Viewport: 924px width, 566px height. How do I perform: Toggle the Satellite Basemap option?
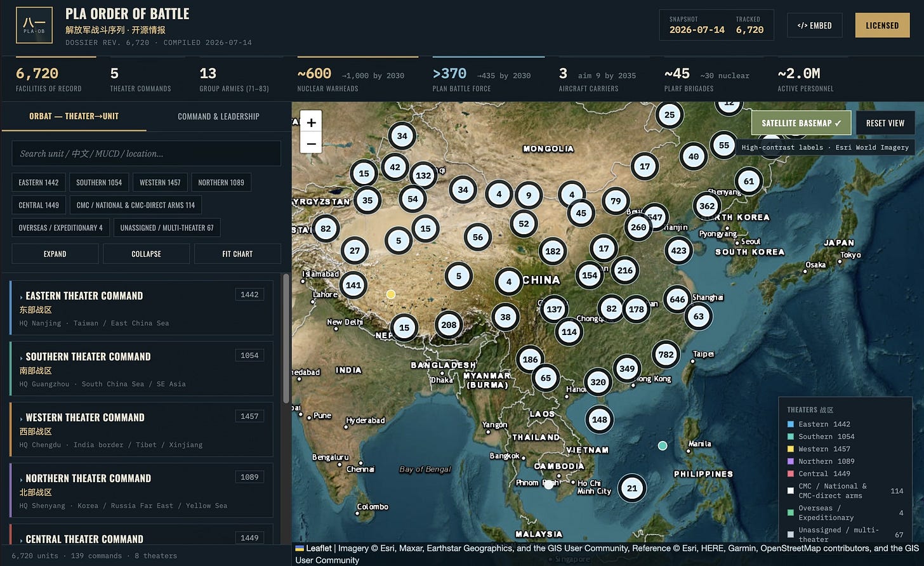[801, 123]
